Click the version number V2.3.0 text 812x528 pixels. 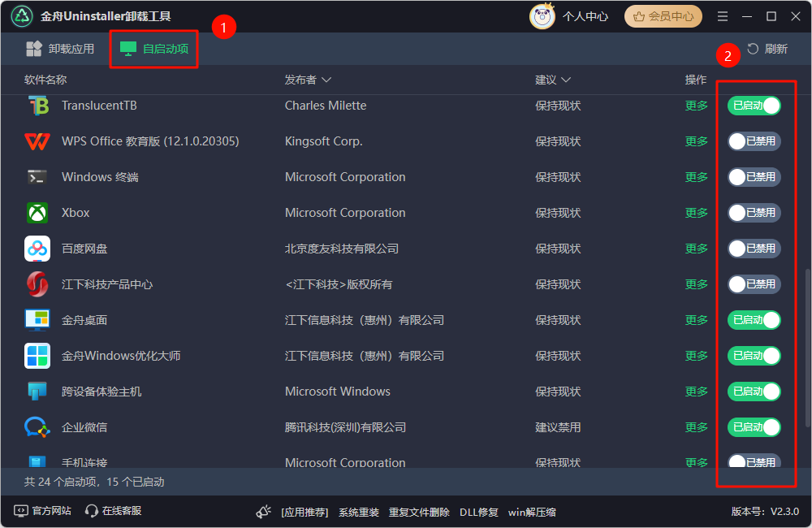[x=784, y=512]
